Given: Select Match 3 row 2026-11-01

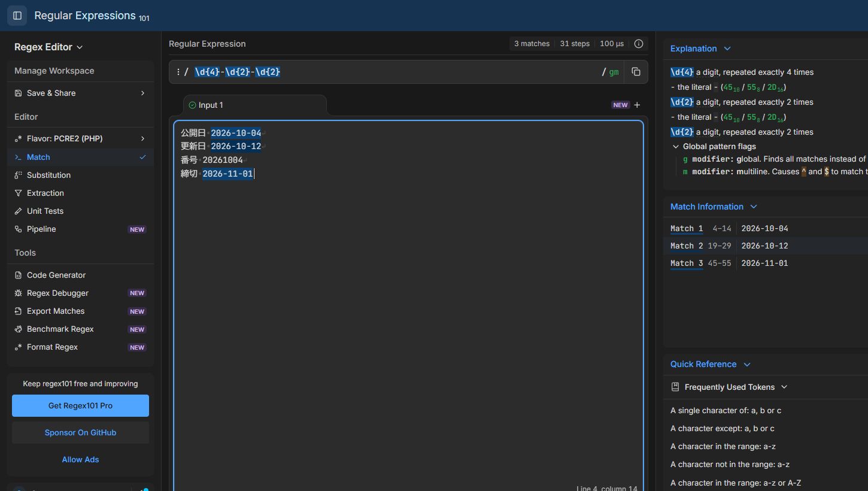Looking at the screenshot, I should tap(765, 263).
